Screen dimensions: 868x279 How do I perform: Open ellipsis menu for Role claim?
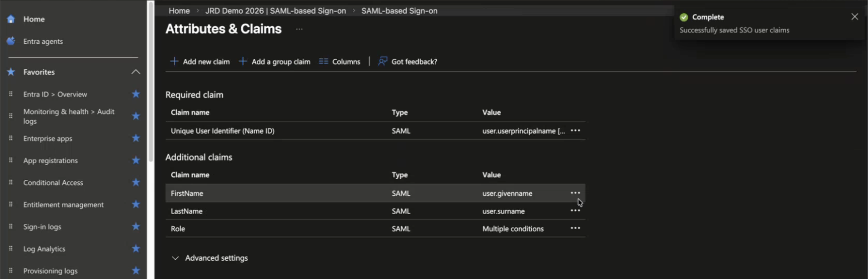pos(575,228)
